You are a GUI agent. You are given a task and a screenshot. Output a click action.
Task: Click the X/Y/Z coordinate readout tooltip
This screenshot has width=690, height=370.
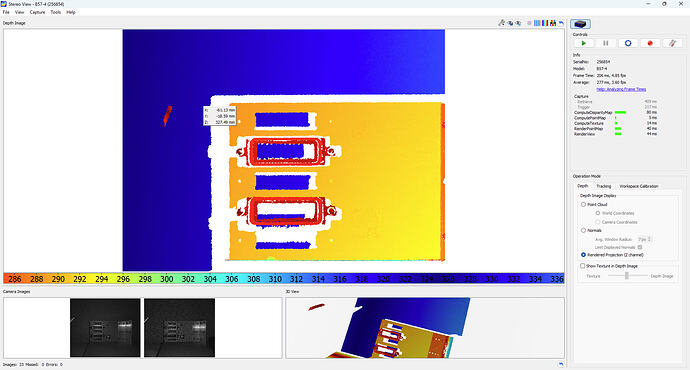point(220,116)
